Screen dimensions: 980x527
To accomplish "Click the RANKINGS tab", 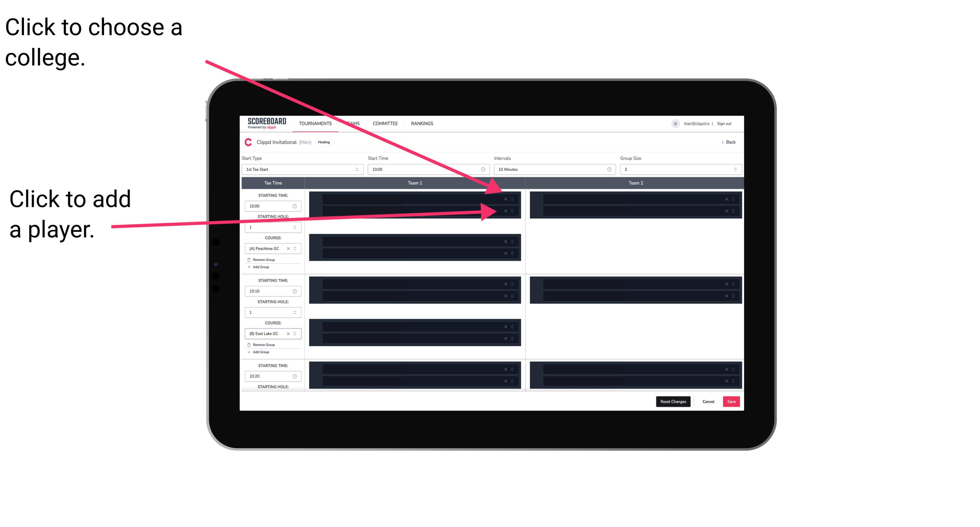I will (423, 123).
